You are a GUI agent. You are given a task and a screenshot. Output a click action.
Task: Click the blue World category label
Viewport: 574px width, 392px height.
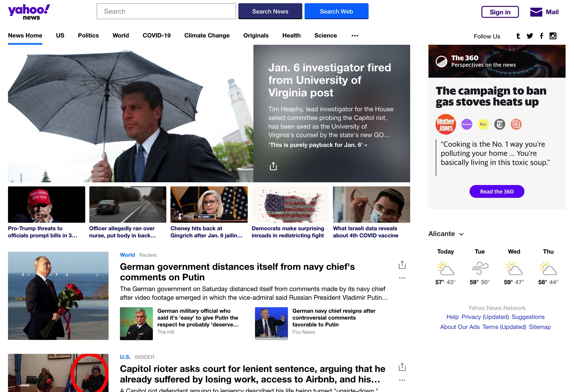(128, 255)
